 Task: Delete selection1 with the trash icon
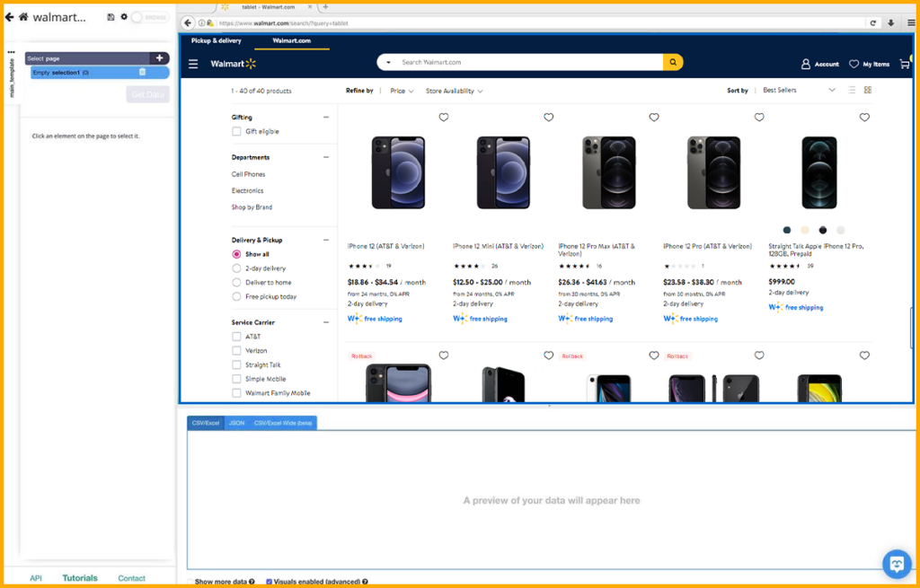[142, 72]
